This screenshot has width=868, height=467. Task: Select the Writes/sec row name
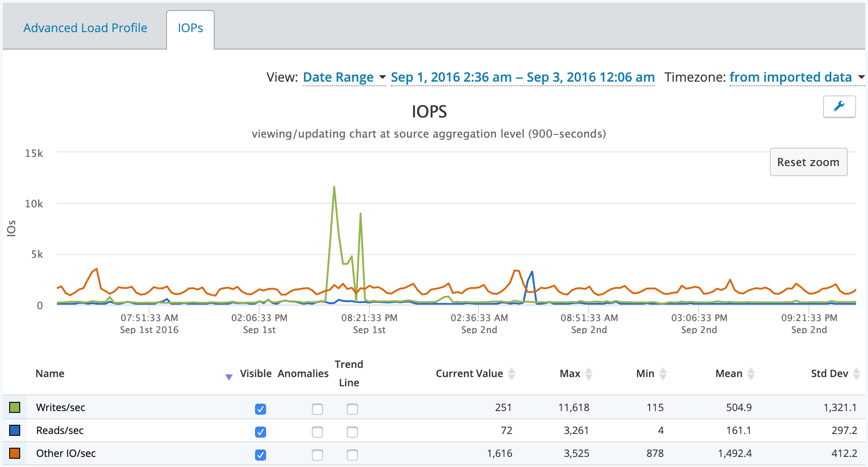click(61, 407)
